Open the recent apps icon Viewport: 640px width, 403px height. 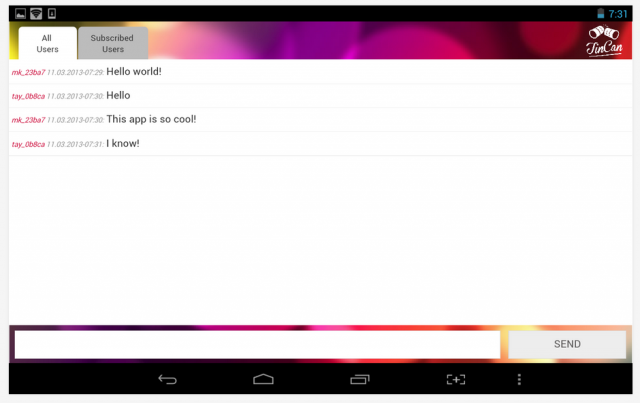(x=360, y=379)
